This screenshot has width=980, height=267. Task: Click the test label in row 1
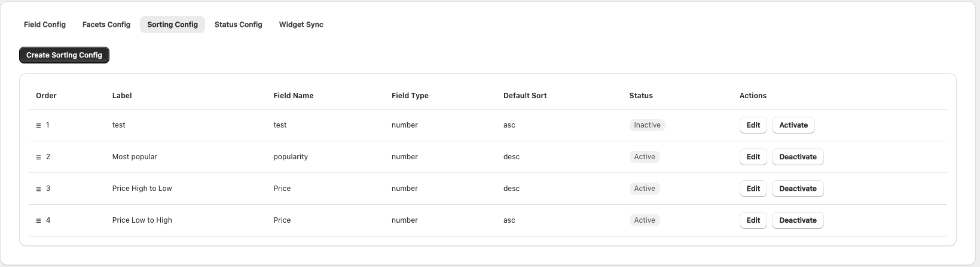pos(119,125)
